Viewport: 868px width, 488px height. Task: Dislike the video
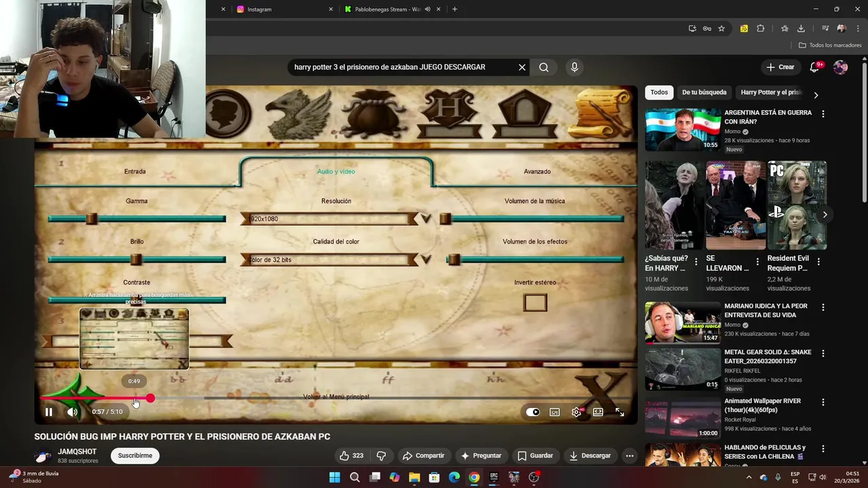[381, 455]
